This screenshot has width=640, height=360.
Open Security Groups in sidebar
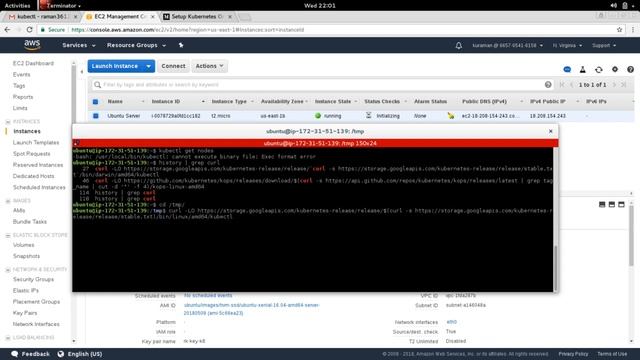pyautogui.click(x=33, y=279)
